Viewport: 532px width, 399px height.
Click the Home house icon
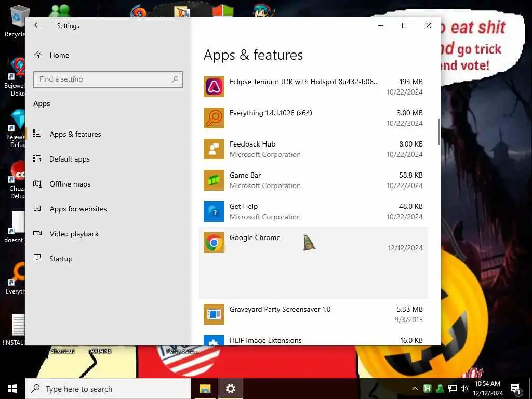[37, 55]
